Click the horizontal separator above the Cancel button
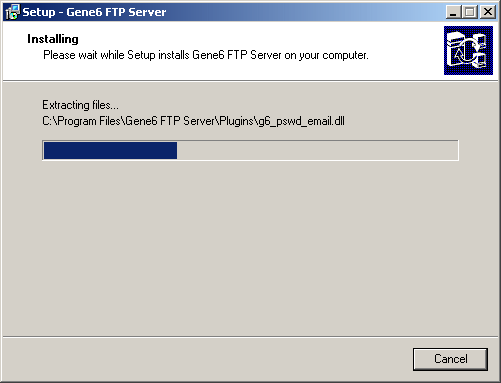The image size is (501, 383). [x=250, y=337]
